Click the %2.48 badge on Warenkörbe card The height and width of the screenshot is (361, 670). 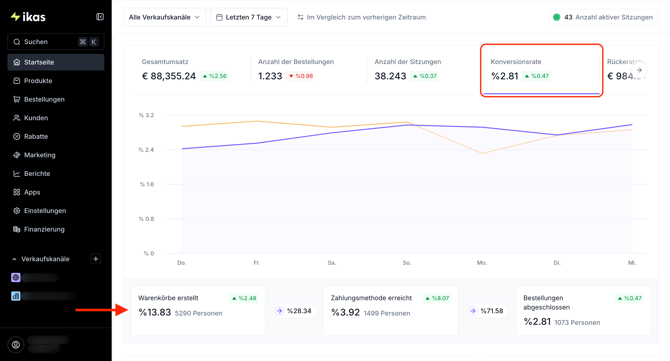(244, 298)
